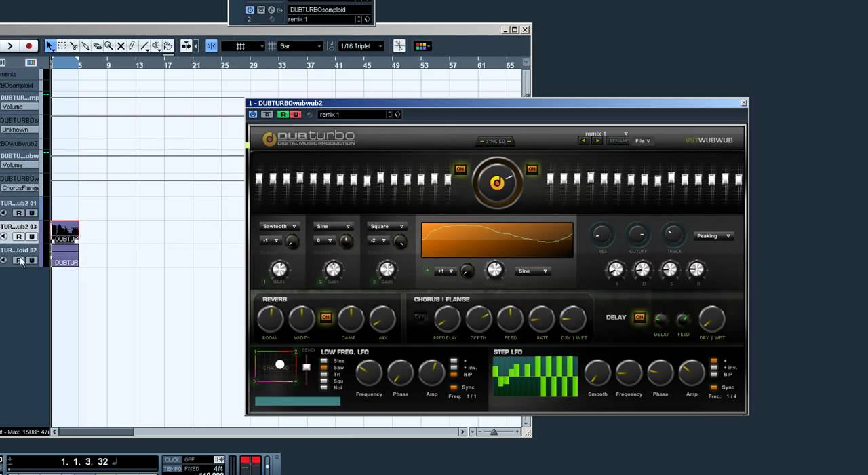
Task: Open oscillator 2 Sine waveform dropdown
Action: tap(333, 226)
